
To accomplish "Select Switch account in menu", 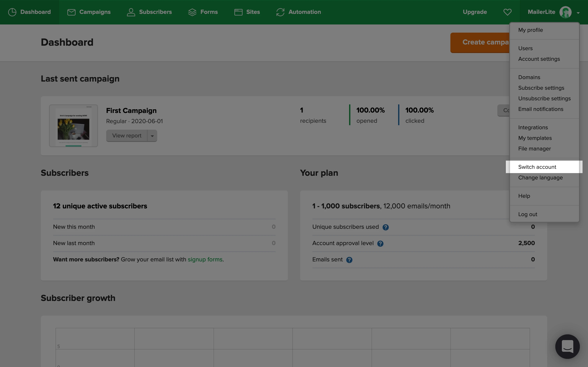I will [537, 167].
